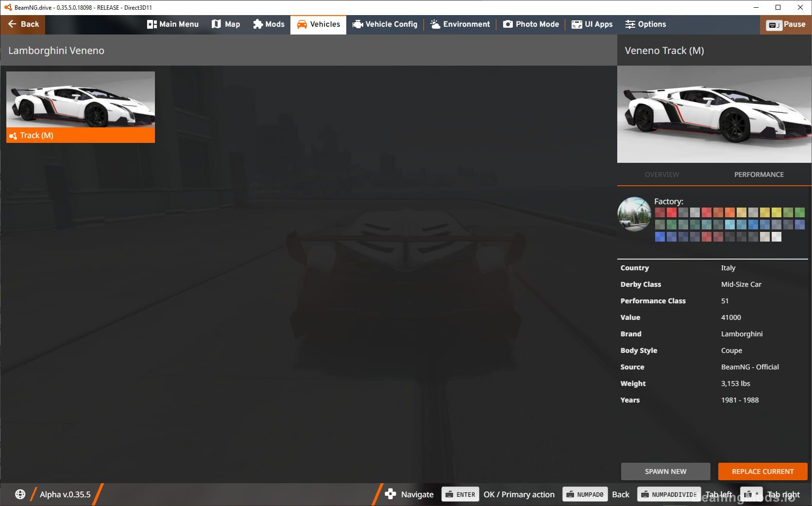Click the round pickup truck paint preview icon
Screen dimensions: 812x506
pos(634,214)
